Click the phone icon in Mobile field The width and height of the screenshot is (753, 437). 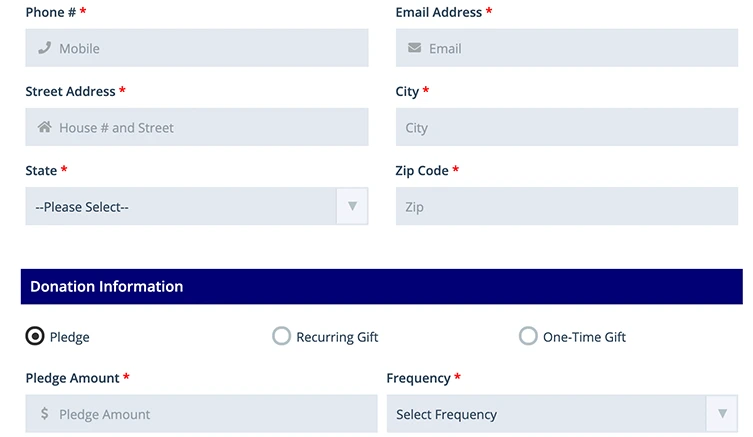coord(44,48)
